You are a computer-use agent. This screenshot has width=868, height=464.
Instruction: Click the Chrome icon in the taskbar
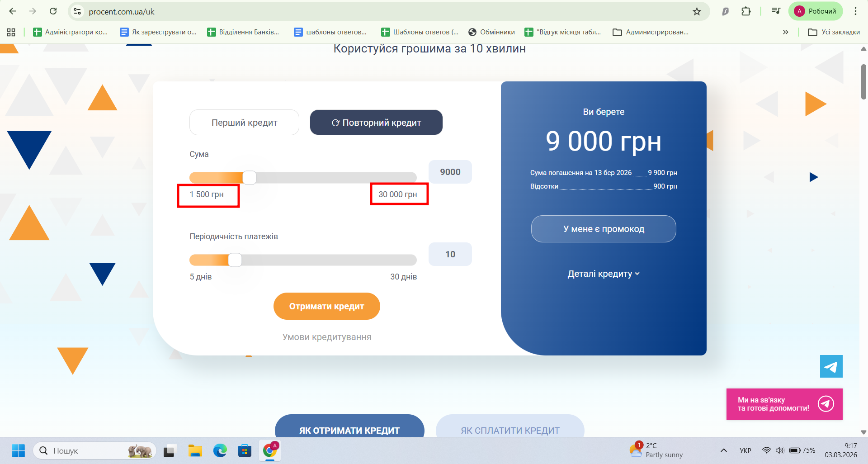pyautogui.click(x=270, y=450)
